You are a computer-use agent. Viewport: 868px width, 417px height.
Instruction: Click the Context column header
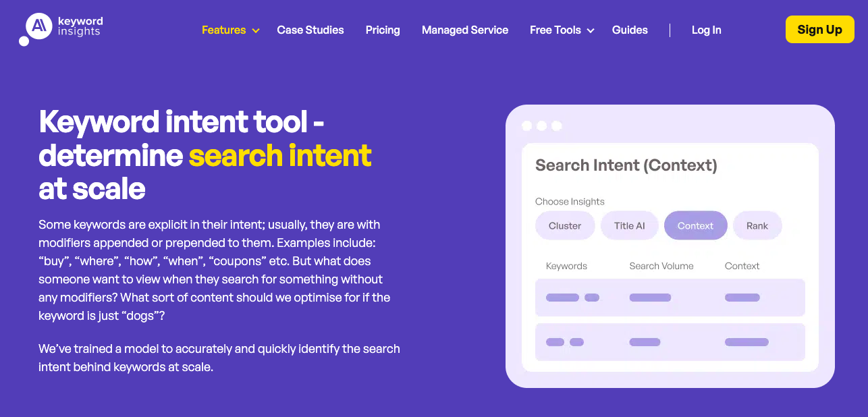[x=742, y=266]
